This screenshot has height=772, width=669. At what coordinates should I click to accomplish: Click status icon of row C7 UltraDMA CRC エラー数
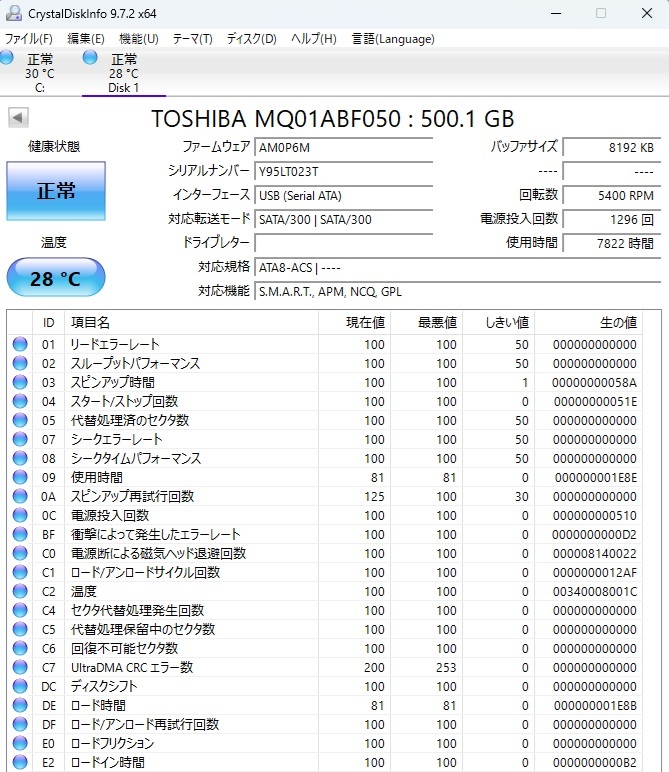click(20, 667)
